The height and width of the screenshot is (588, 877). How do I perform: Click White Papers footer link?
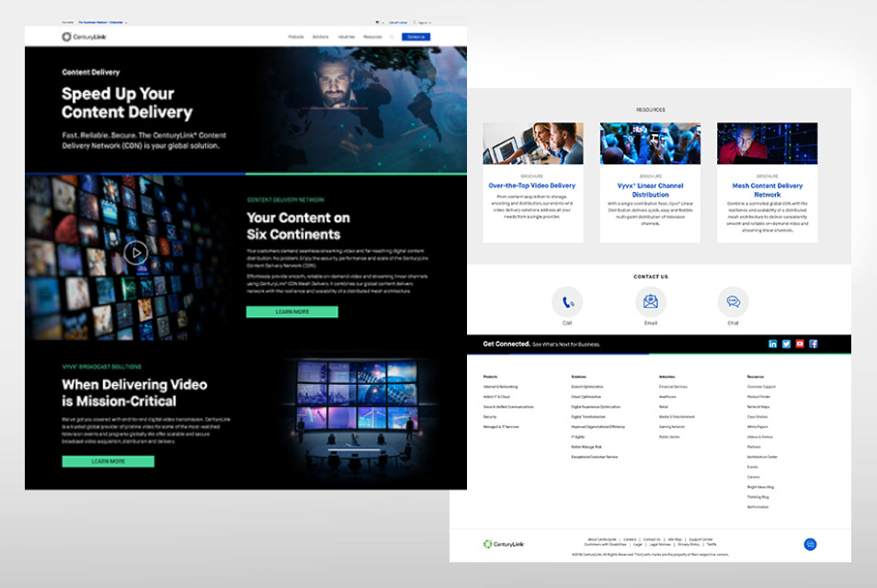coord(757,427)
